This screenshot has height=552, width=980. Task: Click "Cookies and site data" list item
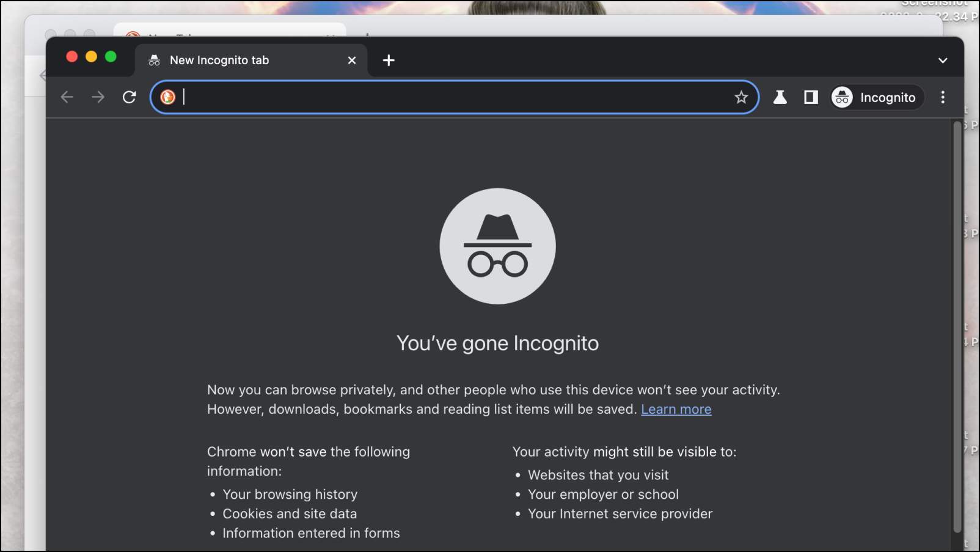point(290,513)
